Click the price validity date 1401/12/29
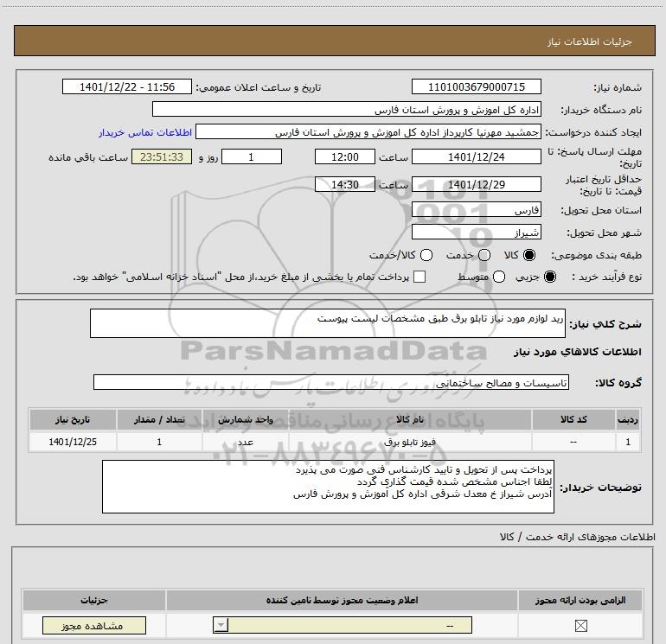This screenshot has height=644, width=666. pyautogui.click(x=476, y=184)
